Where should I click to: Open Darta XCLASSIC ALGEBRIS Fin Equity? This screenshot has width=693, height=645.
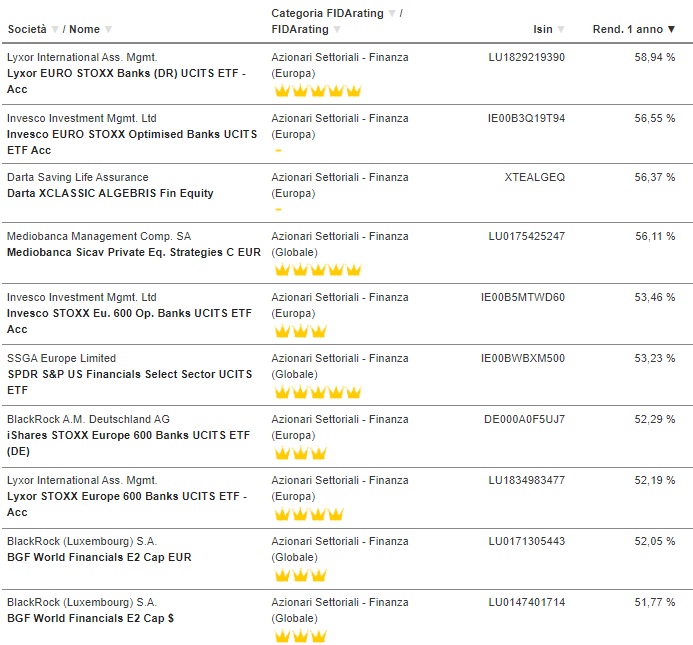110,193
